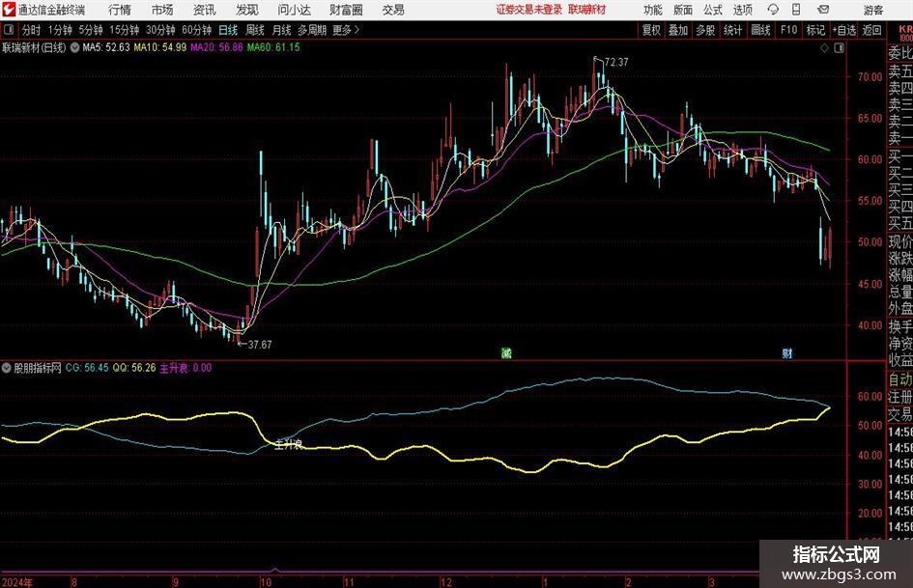
Task: Open the mobile phone icon
Action: 796,10
